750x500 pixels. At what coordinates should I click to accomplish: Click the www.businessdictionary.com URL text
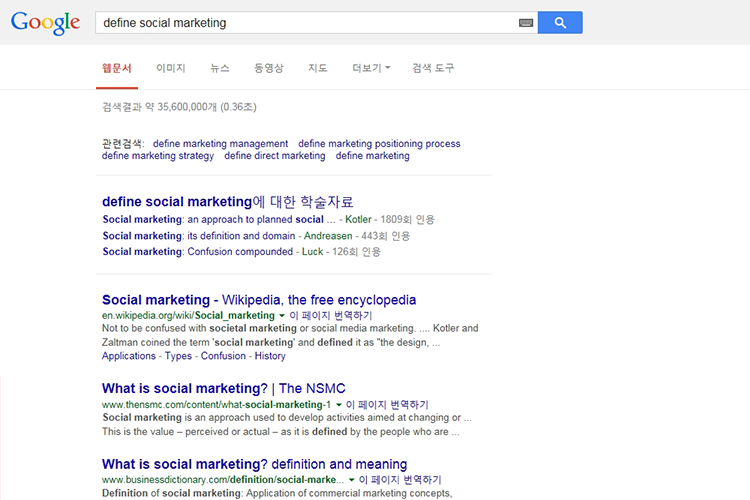tap(223, 480)
